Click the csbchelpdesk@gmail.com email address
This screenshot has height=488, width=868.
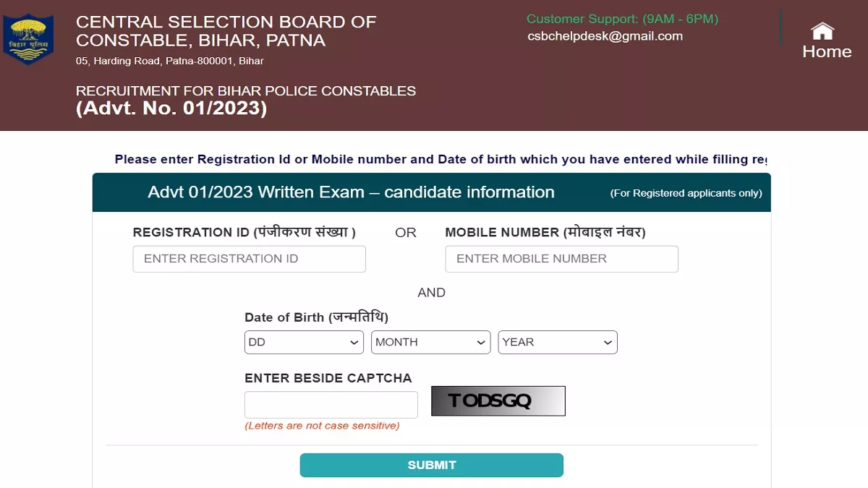pos(605,36)
